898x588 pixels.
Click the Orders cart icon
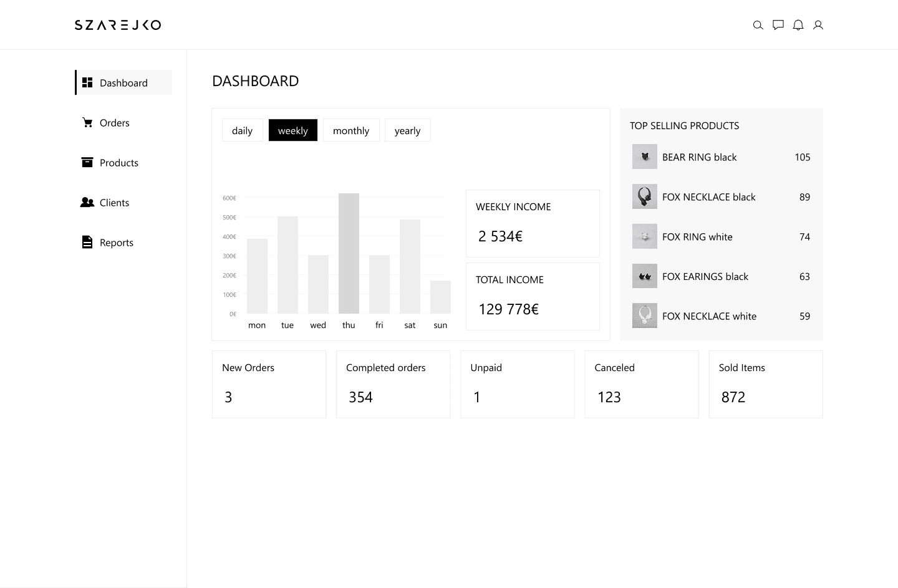pos(87,123)
